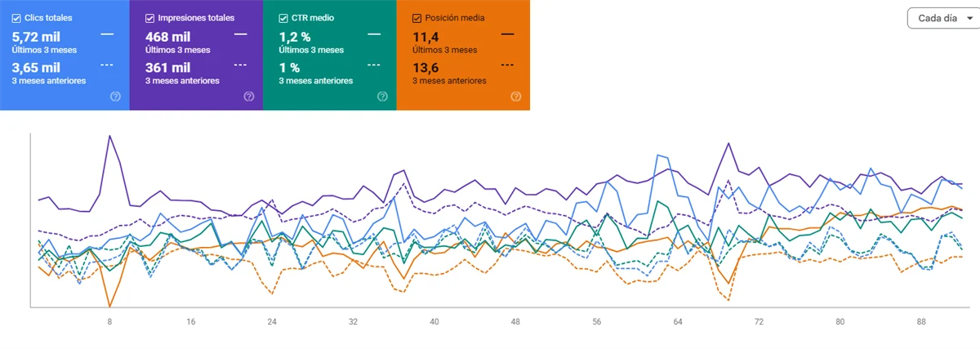The image size is (980, 350).
Task: Select the 3,65 mil previous clicks value
Action: coord(36,67)
